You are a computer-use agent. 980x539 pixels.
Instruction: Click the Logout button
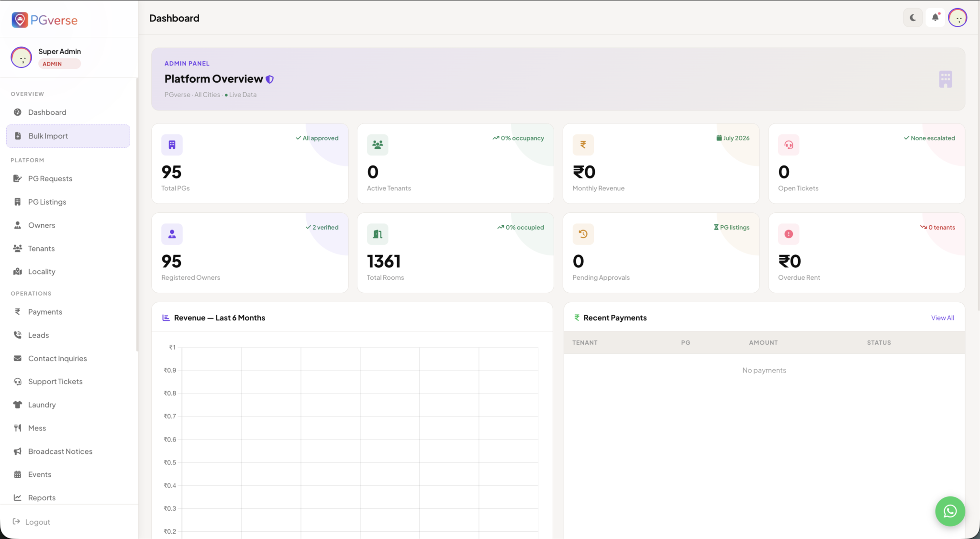pyautogui.click(x=32, y=522)
